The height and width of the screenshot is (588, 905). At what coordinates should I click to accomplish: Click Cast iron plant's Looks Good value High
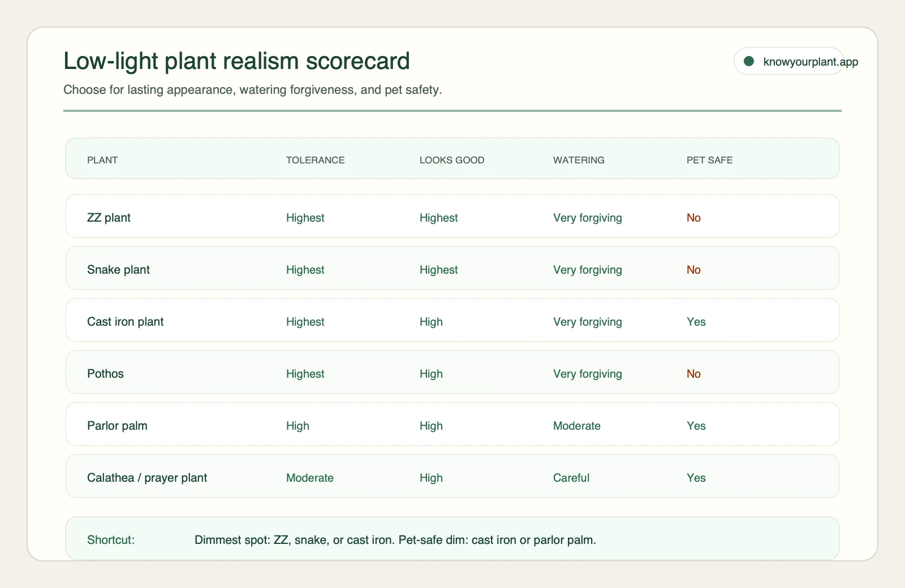431,322
